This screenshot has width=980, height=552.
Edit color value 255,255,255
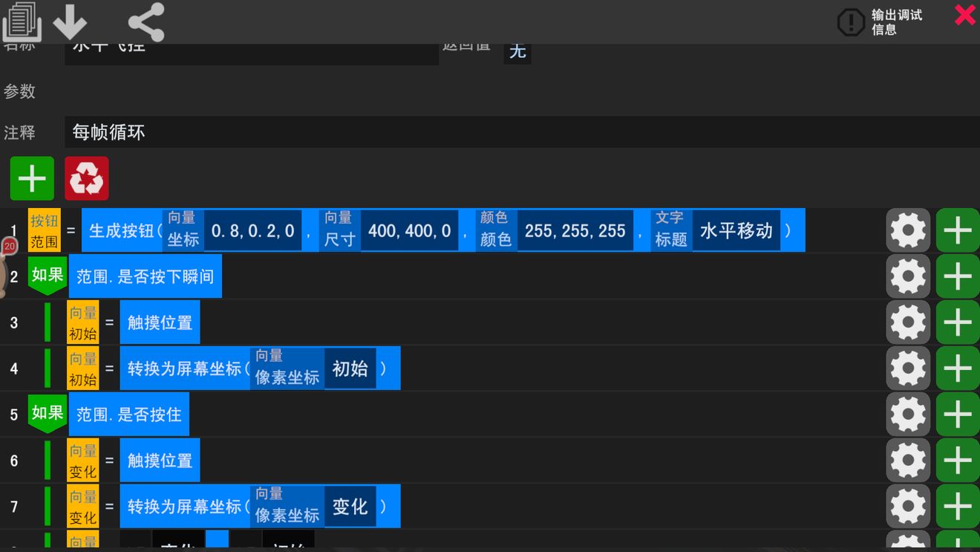click(x=575, y=231)
